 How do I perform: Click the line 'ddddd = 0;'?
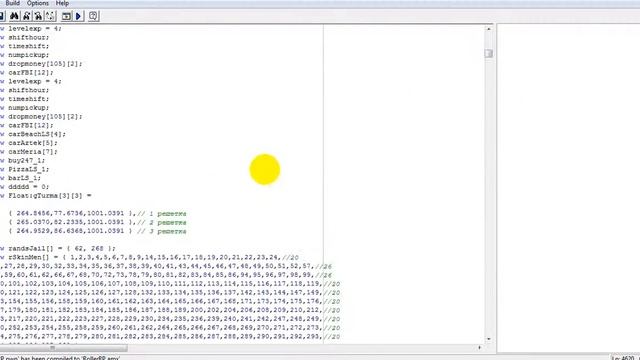pos(29,187)
